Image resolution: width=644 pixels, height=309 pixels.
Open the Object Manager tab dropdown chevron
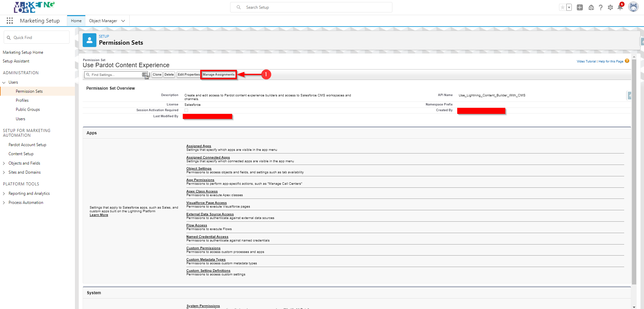pos(123,21)
